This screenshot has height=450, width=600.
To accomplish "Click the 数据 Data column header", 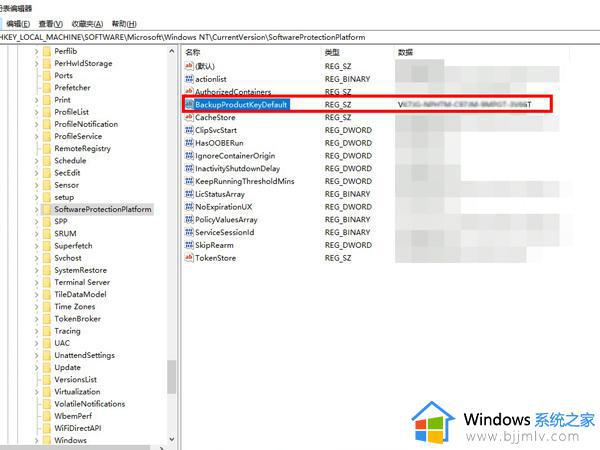I will coord(405,52).
